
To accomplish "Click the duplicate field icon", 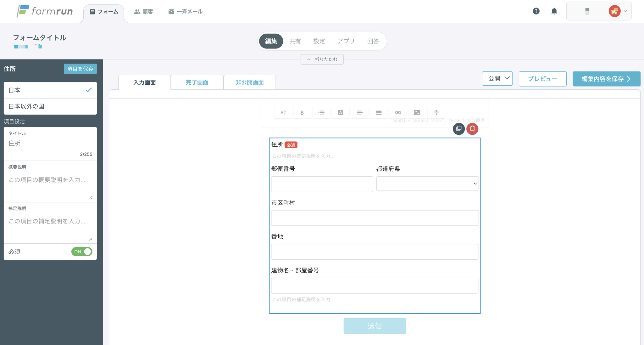I will click(458, 129).
